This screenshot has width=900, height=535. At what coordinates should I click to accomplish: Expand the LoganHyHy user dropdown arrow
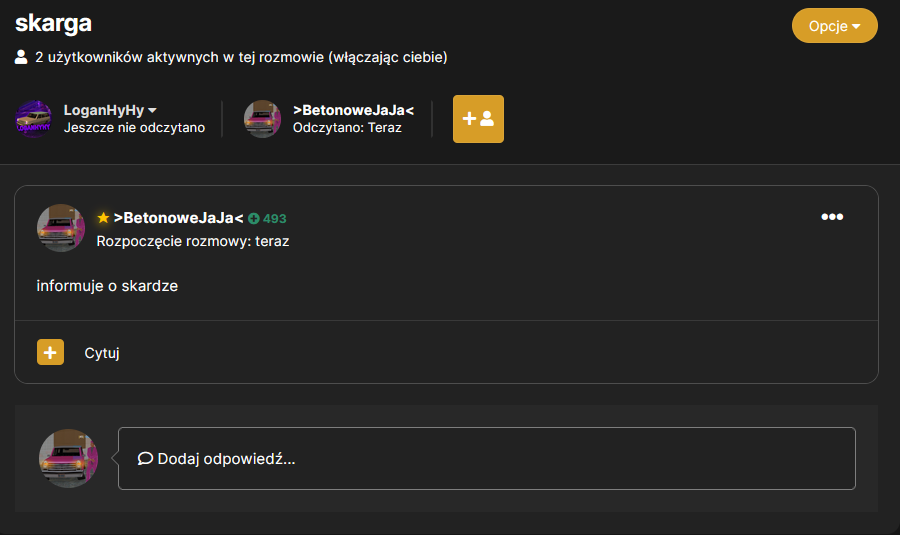point(153,110)
